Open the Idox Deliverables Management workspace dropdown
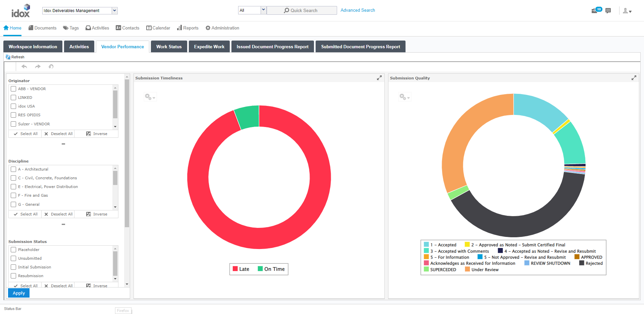The width and height of the screenshot is (644, 314). point(115,10)
